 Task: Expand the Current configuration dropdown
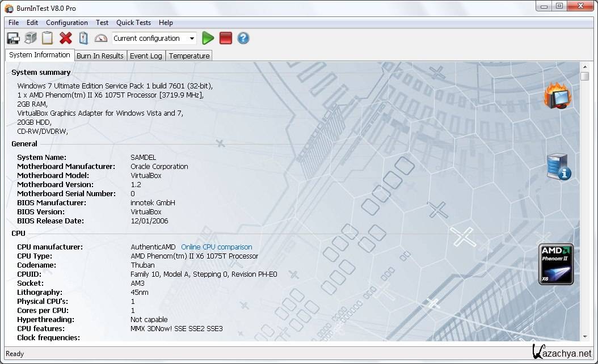point(192,39)
